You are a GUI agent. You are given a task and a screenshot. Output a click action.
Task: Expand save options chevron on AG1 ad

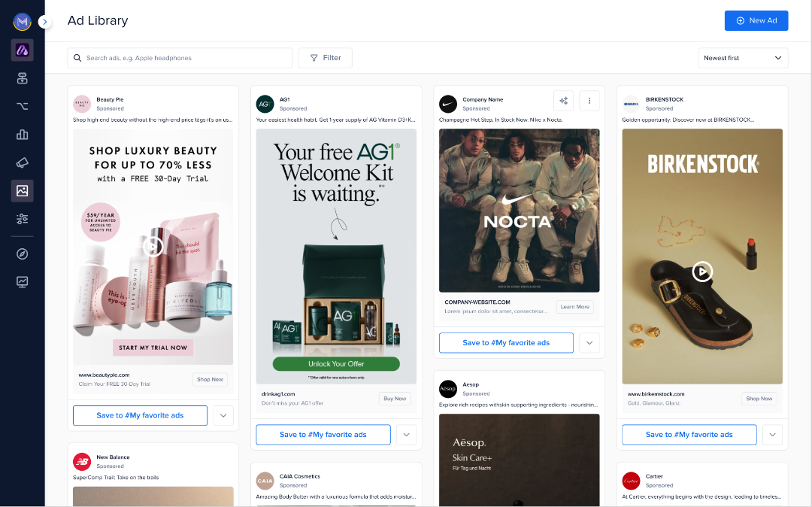point(406,434)
